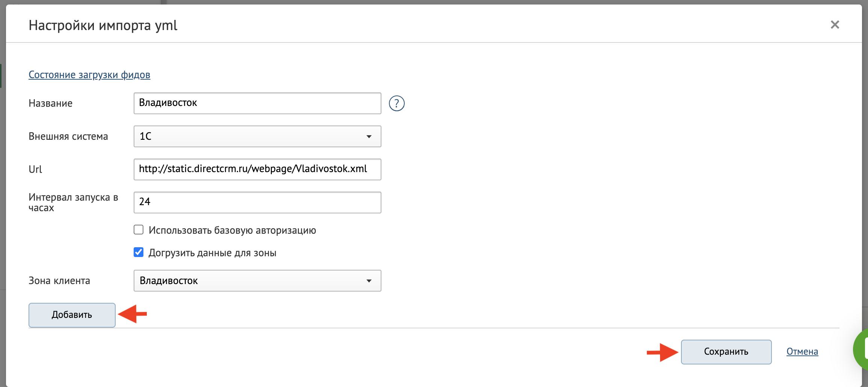Click the help question mark icon
868x387 pixels.
coord(396,103)
